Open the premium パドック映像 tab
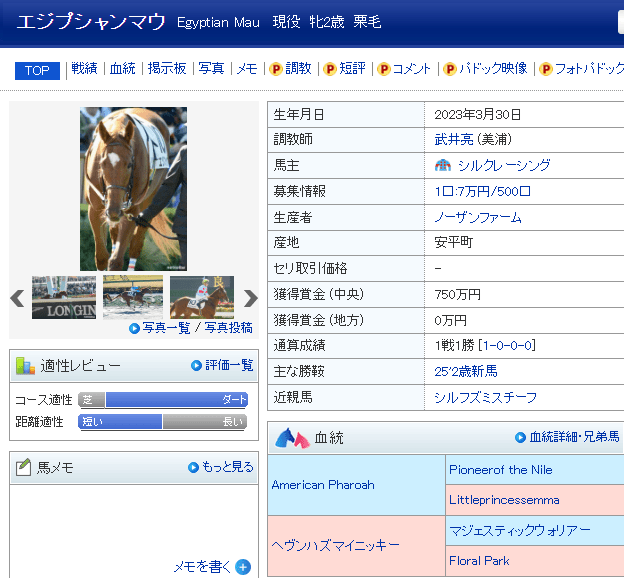The width and height of the screenshot is (624, 578). pos(493,68)
